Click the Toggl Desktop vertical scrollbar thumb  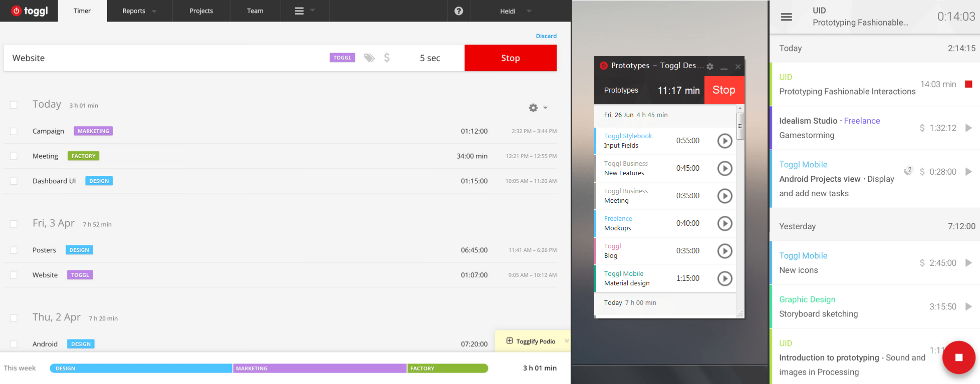point(740,126)
